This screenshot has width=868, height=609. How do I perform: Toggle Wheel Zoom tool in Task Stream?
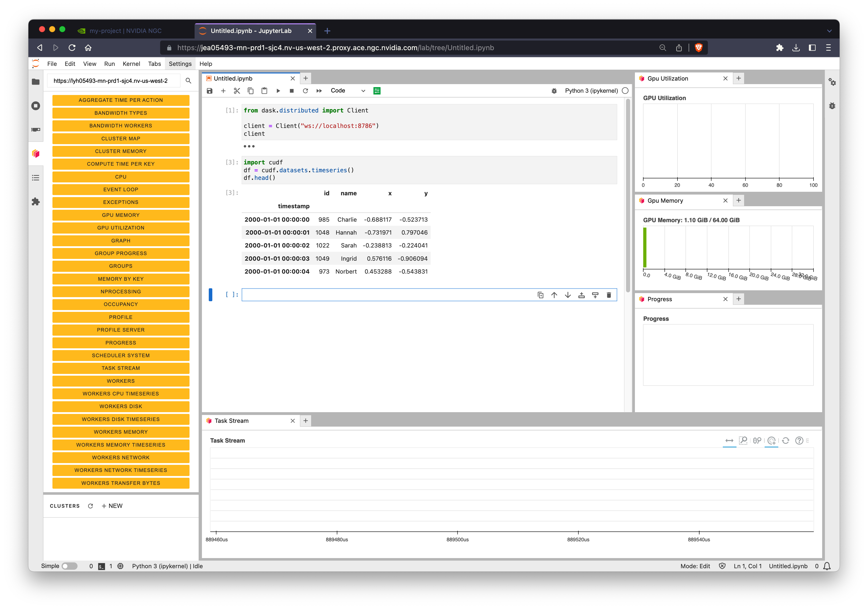click(757, 441)
